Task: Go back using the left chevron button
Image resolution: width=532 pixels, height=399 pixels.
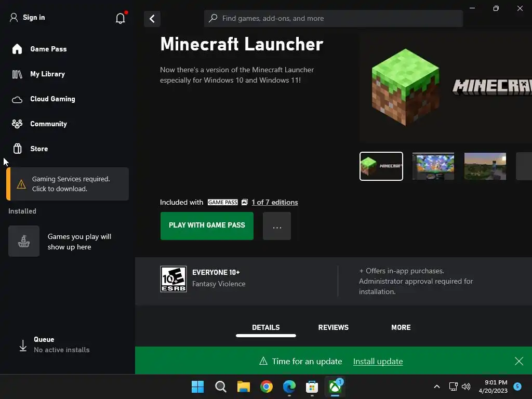Action: pyautogui.click(x=152, y=19)
